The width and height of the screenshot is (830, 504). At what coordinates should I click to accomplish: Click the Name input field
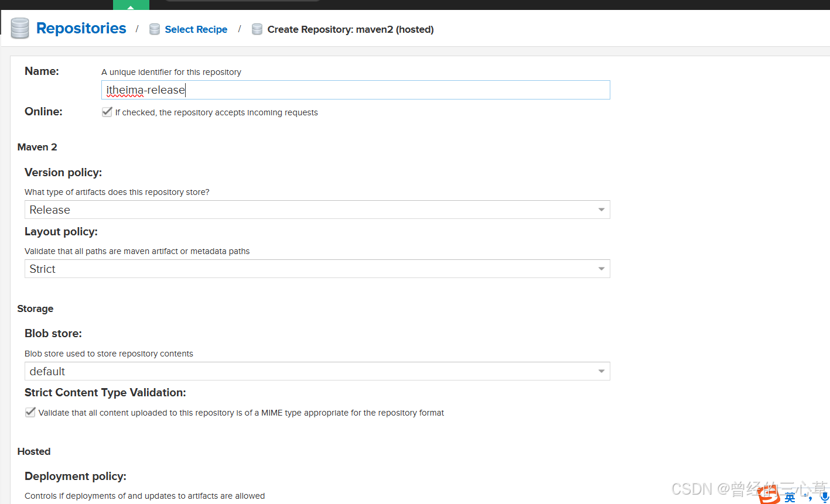click(x=356, y=90)
